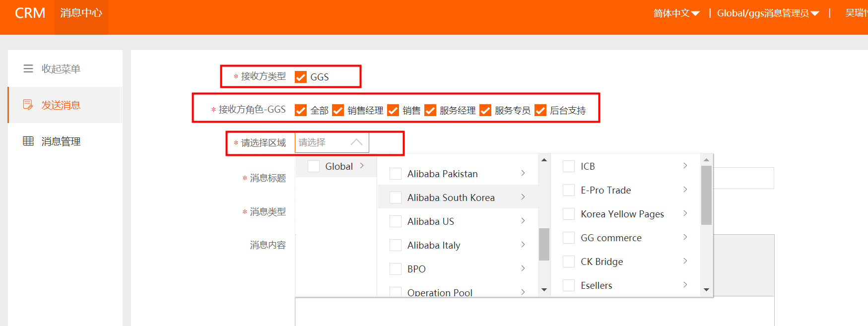Open 消息管理 in the sidebar menu
868x326 pixels.
point(65,141)
